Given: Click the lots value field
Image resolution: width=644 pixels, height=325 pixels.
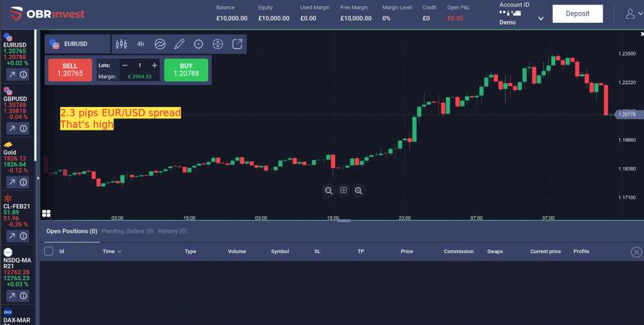Looking at the screenshot, I should pyautogui.click(x=140, y=66).
